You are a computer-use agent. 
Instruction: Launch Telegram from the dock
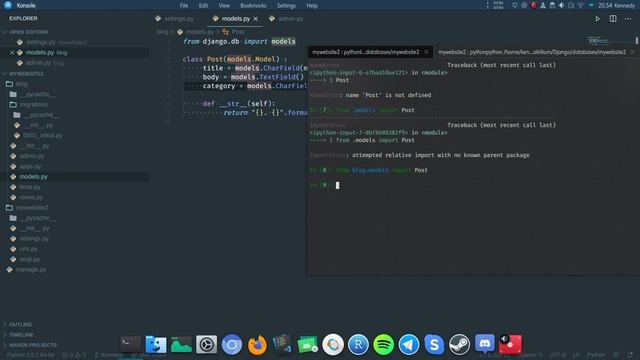click(409, 345)
